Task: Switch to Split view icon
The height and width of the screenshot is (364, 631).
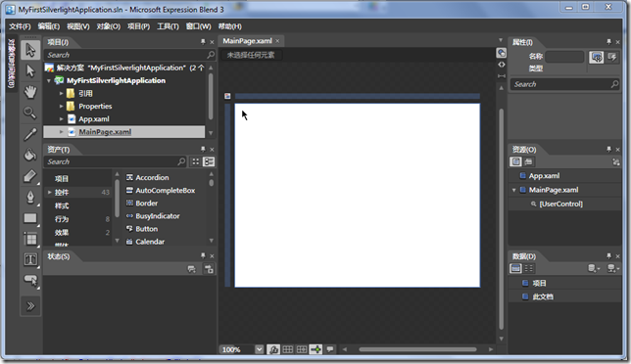Action: (501, 75)
